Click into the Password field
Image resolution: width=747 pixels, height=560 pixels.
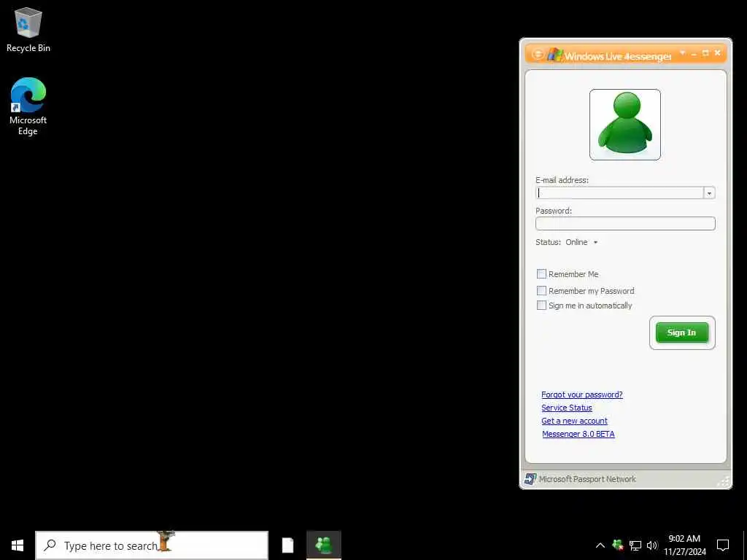point(625,223)
